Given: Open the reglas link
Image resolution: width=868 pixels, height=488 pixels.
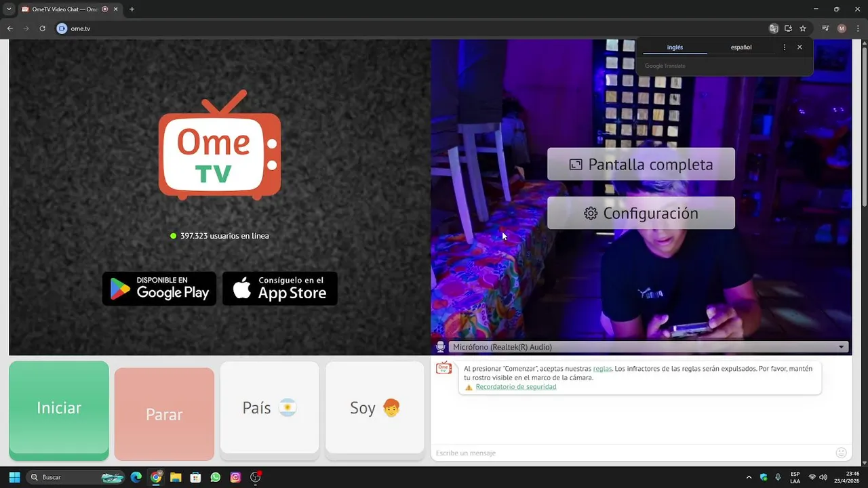Looking at the screenshot, I should point(602,369).
